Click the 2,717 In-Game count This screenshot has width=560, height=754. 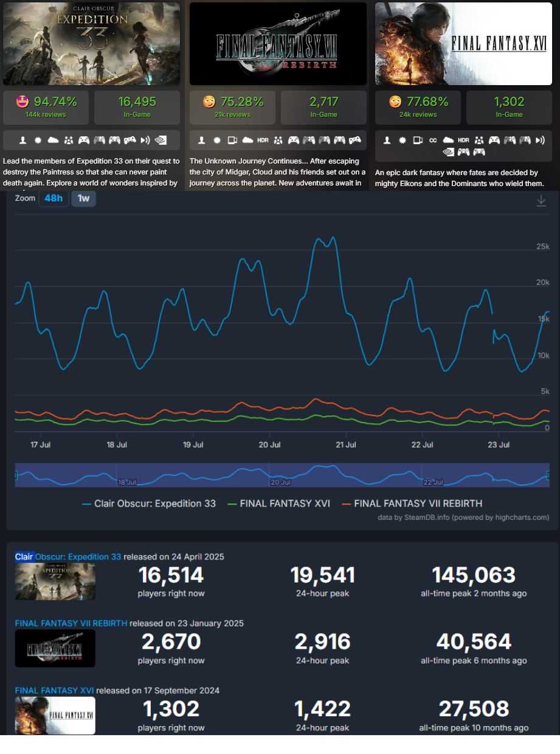click(x=323, y=102)
